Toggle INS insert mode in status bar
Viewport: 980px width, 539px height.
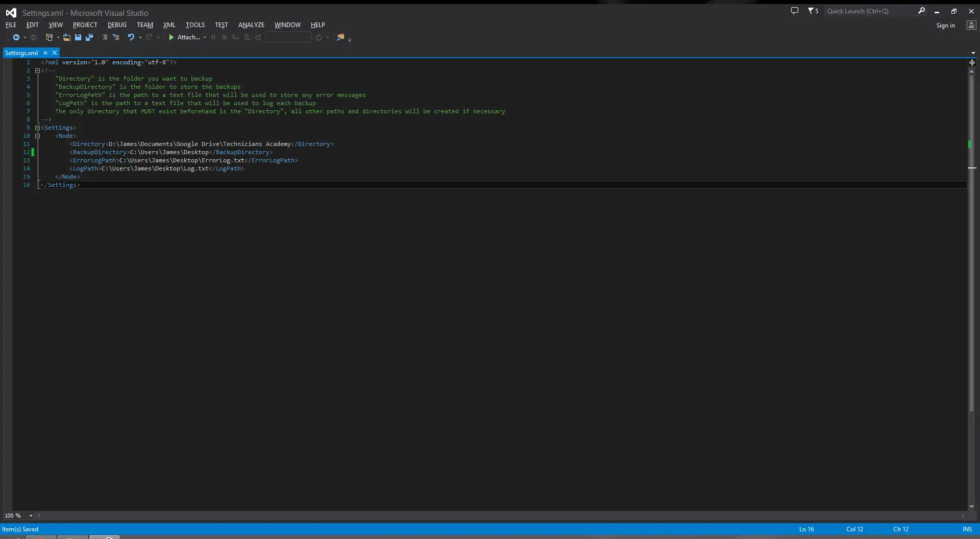(x=967, y=529)
